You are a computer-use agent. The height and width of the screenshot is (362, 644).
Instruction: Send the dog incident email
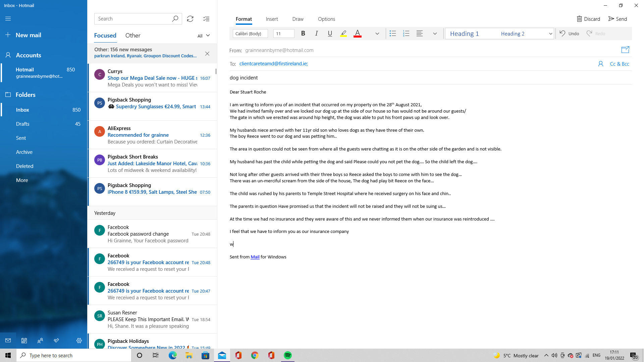[618, 19]
